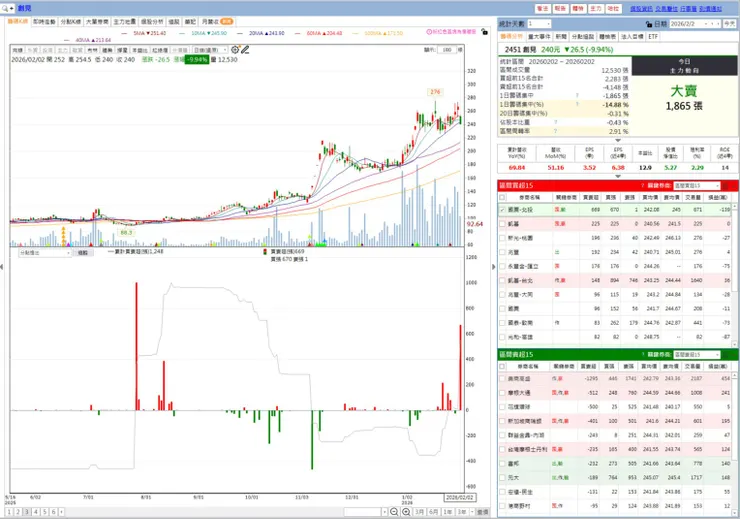This screenshot has width=740, height=519.
Task: Tick checkbox for 永豐金-匯立 row
Action: pyautogui.click(x=502, y=267)
